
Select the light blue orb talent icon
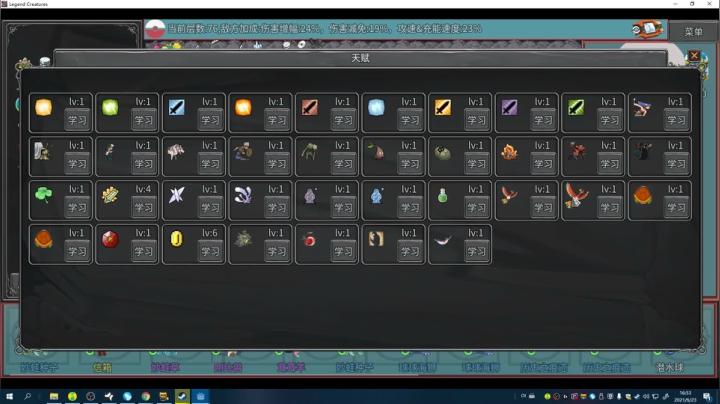click(376, 107)
